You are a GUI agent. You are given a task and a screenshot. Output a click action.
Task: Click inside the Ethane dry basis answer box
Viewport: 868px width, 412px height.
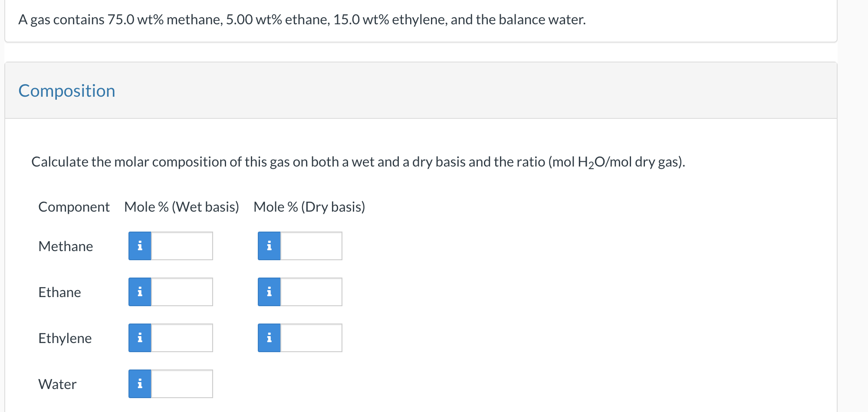pyautogui.click(x=312, y=291)
